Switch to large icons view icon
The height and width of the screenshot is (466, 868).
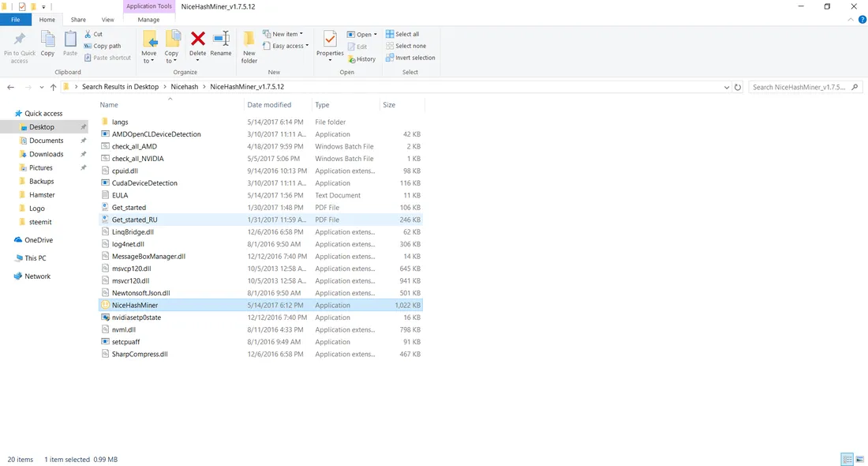[859, 460]
